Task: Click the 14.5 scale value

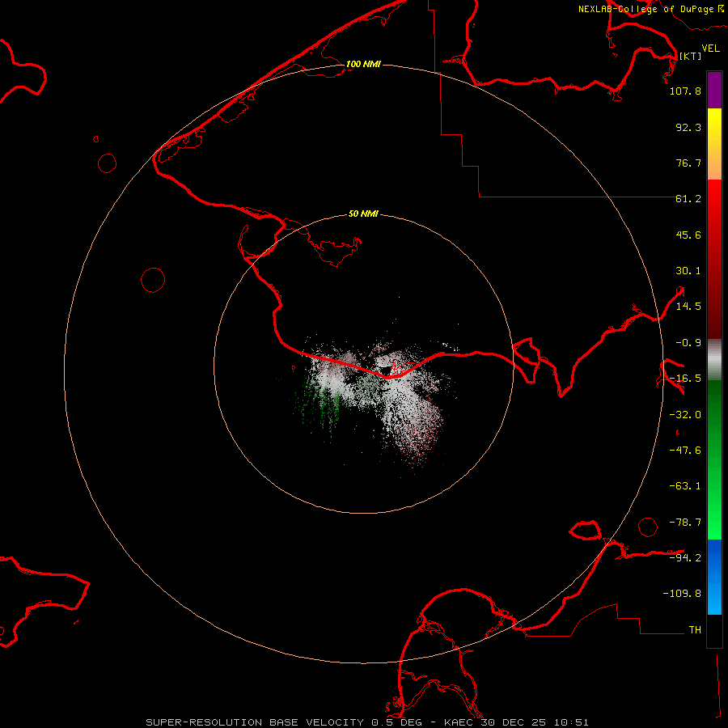Action: tap(688, 307)
